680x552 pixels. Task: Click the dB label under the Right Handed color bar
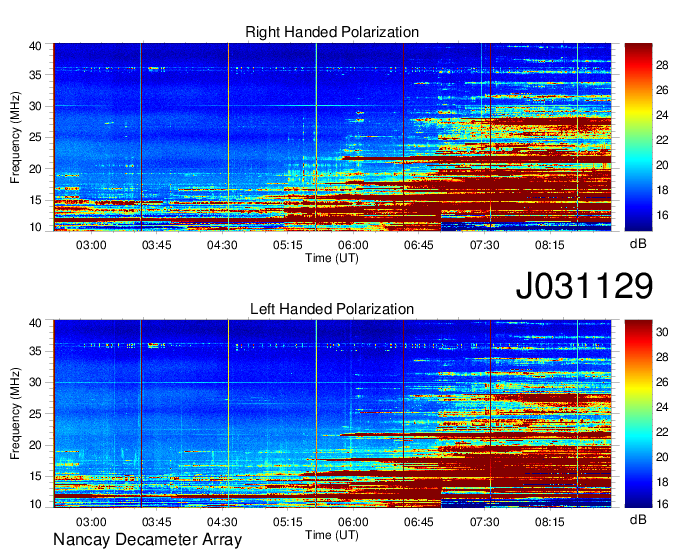coord(638,244)
